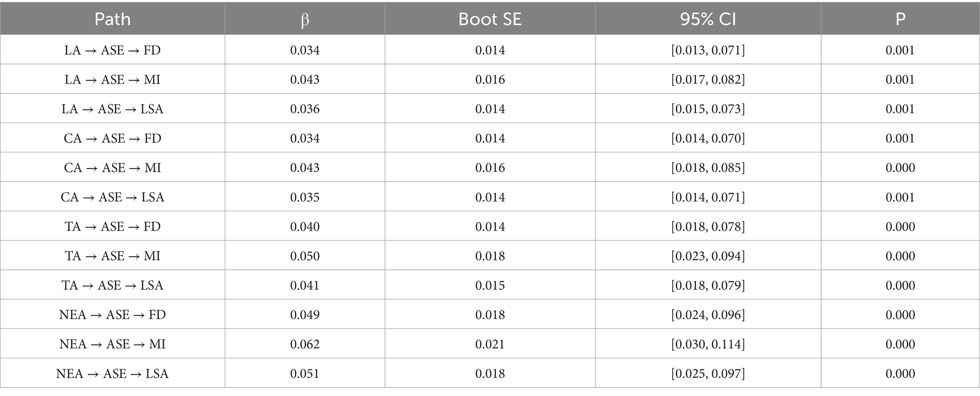The width and height of the screenshot is (980, 396).
Task: Select the CA → ASE → LSA row
Action: tap(490, 197)
